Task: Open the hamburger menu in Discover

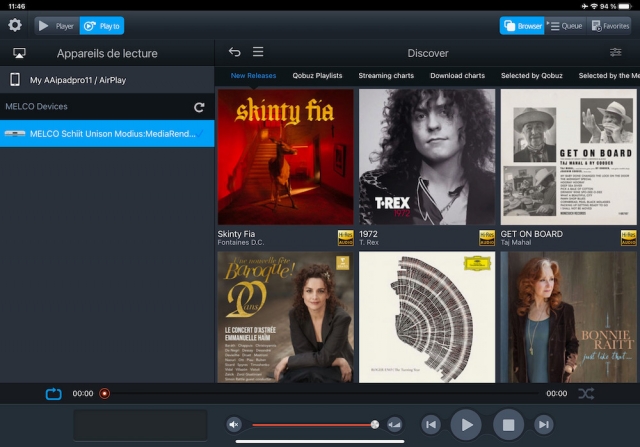Action: pos(258,52)
